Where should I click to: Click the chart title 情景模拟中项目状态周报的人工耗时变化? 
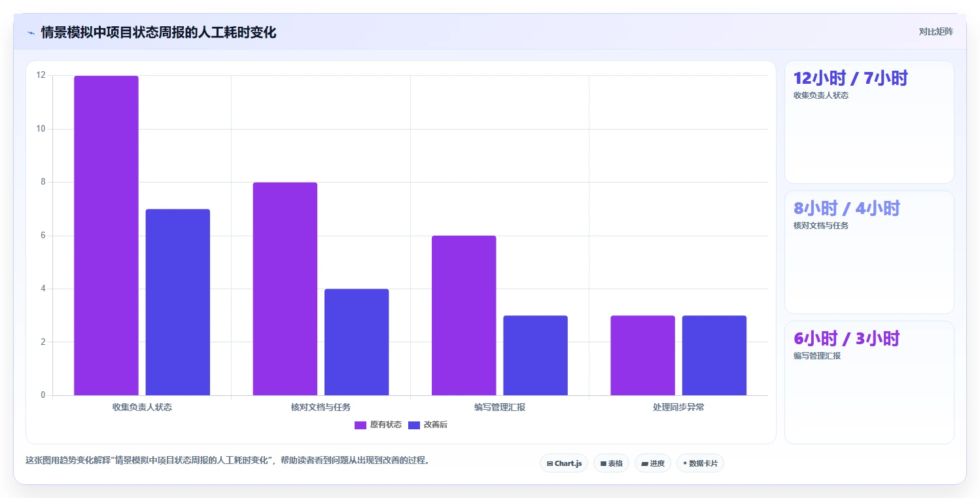click(158, 32)
